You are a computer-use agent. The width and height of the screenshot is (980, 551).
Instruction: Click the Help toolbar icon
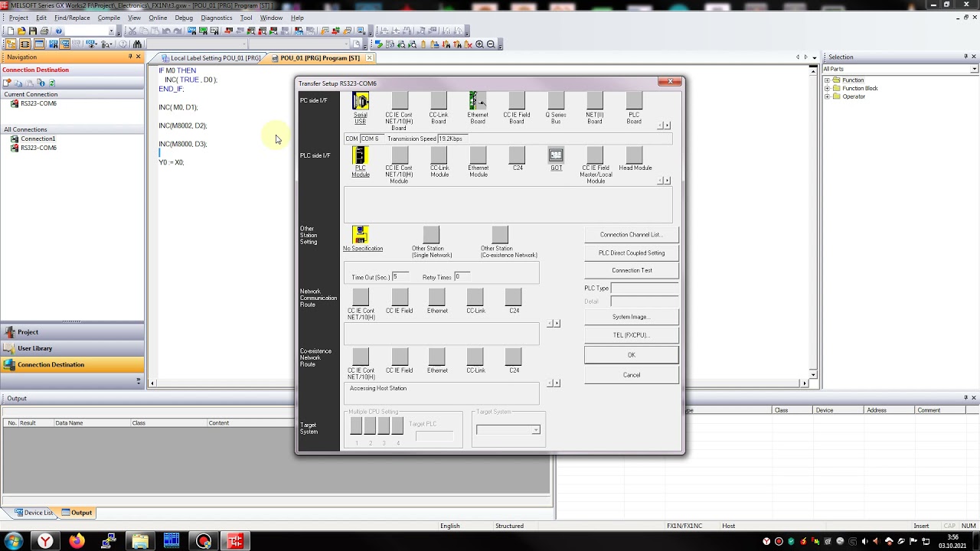pos(58,31)
